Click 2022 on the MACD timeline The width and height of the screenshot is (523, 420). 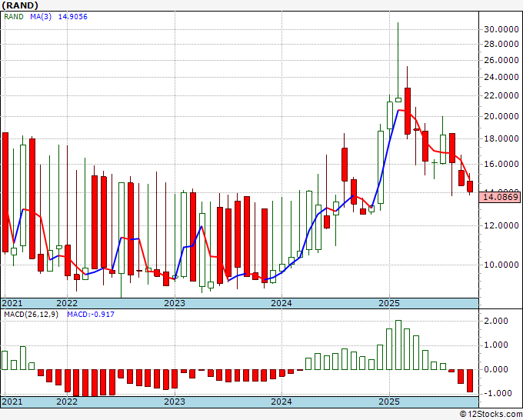click(67, 402)
